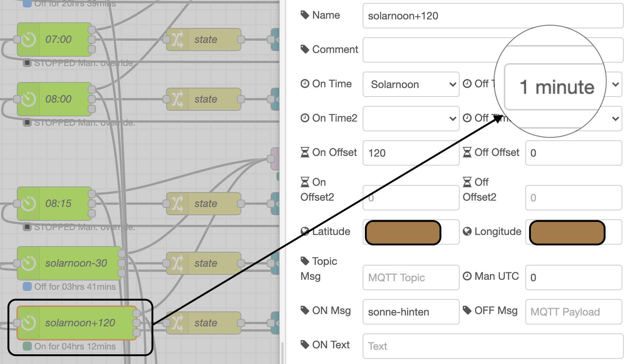Screen dimensions: 638x364
Task: Click timer icon on solarnoon-30 node
Action: point(29,263)
